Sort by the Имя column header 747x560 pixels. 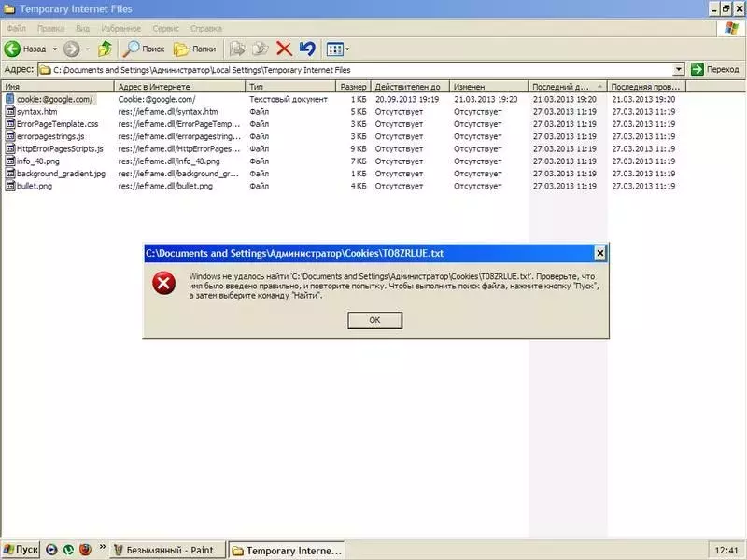click(x=58, y=87)
